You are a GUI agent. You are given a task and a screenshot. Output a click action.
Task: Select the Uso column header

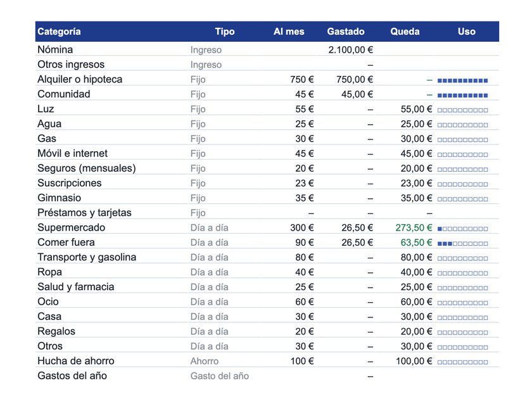tap(466, 32)
